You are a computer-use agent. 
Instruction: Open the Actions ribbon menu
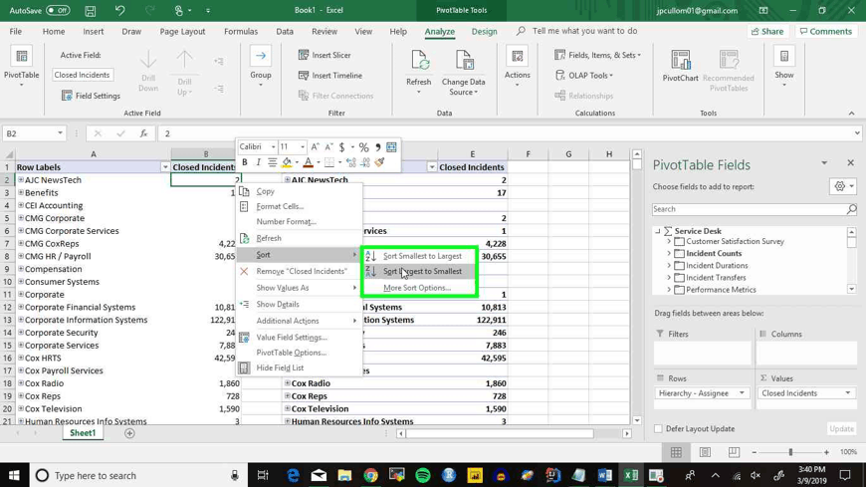pos(517,68)
